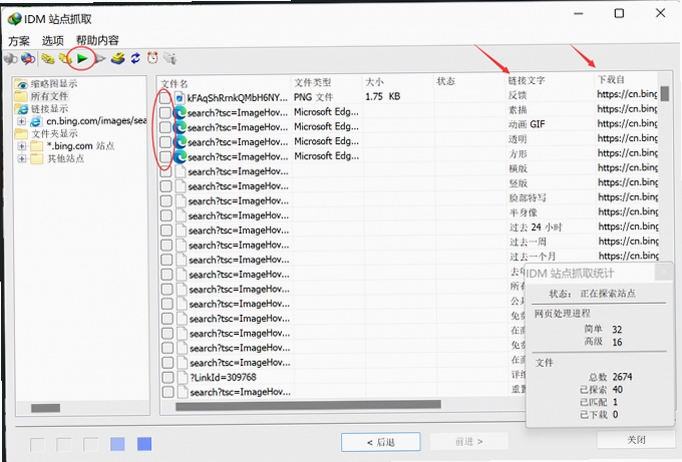Click the folder icon of *.bing.com 站点
The height and width of the screenshot is (462, 682).
click(37, 146)
